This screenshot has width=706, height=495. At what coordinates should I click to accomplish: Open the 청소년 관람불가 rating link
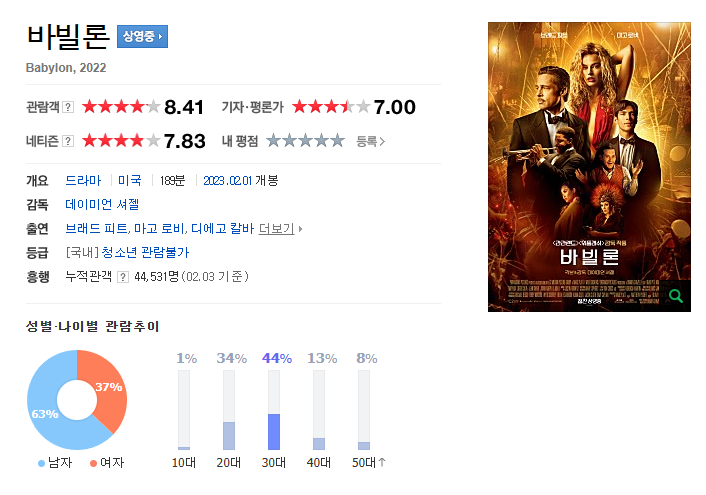coord(145,252)
